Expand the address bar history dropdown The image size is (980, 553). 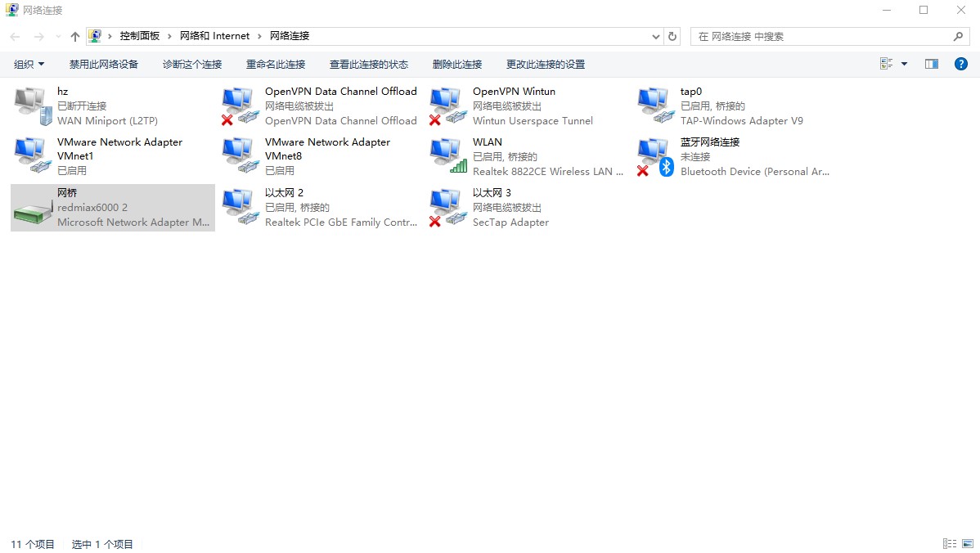click(656, 37)
